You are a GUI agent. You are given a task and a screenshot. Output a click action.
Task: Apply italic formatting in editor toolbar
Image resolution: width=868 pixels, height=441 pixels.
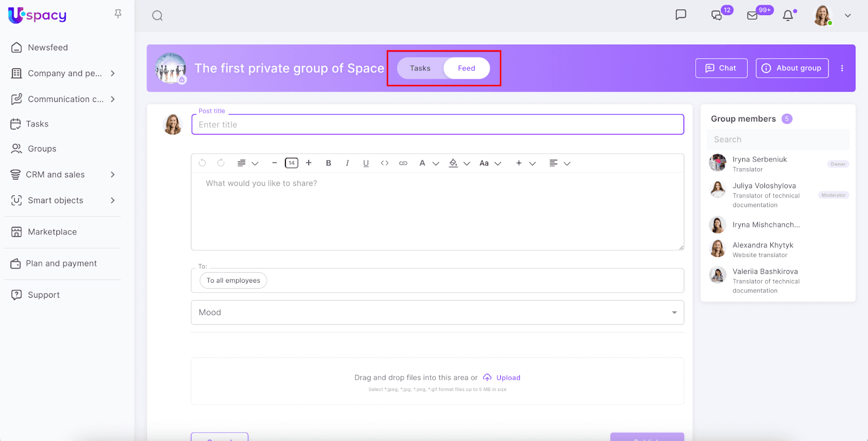[347, 163]
